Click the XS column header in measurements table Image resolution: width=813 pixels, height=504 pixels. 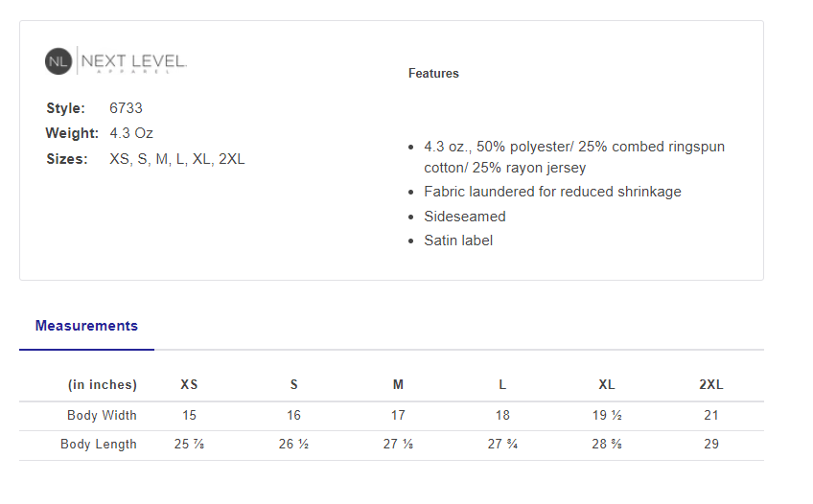point(189,385)
